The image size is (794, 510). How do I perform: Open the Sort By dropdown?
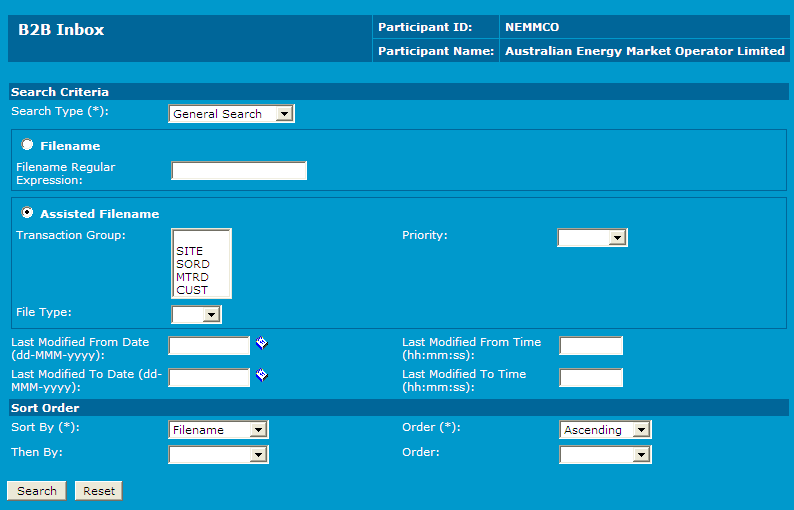coord(218,430)
